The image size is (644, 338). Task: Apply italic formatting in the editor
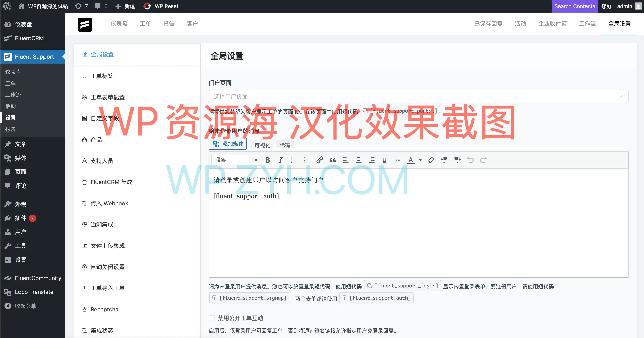[281, 160]
